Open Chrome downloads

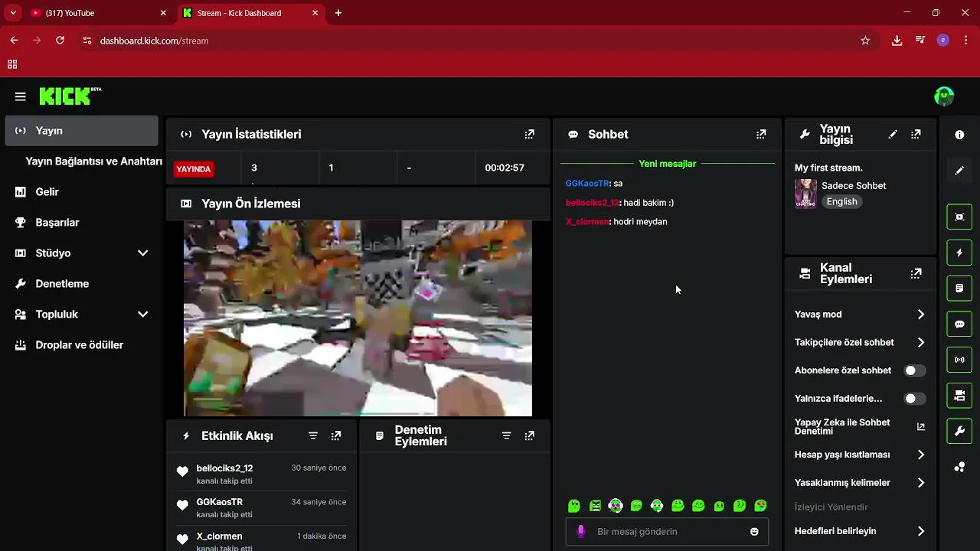tap(897, 41)
